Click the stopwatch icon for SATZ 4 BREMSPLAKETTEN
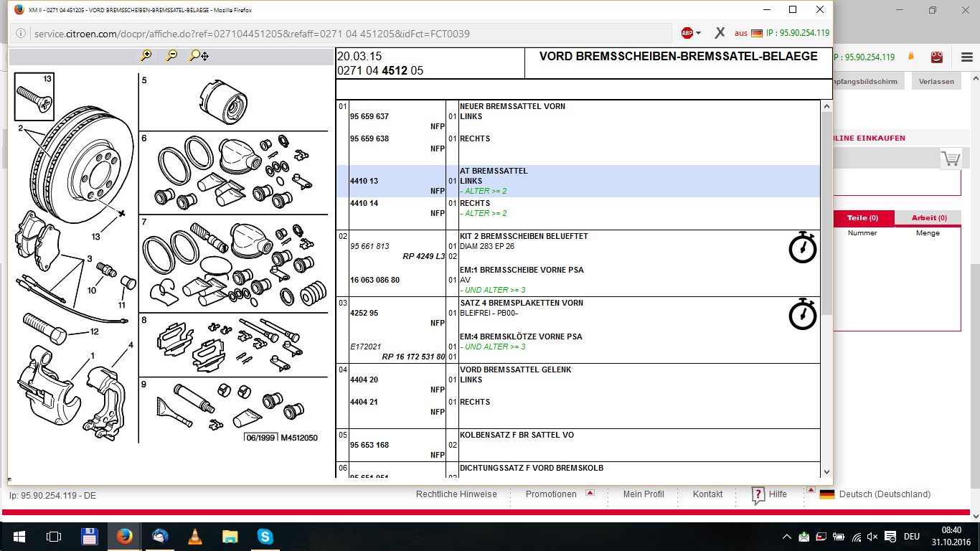 coord(803,314)
